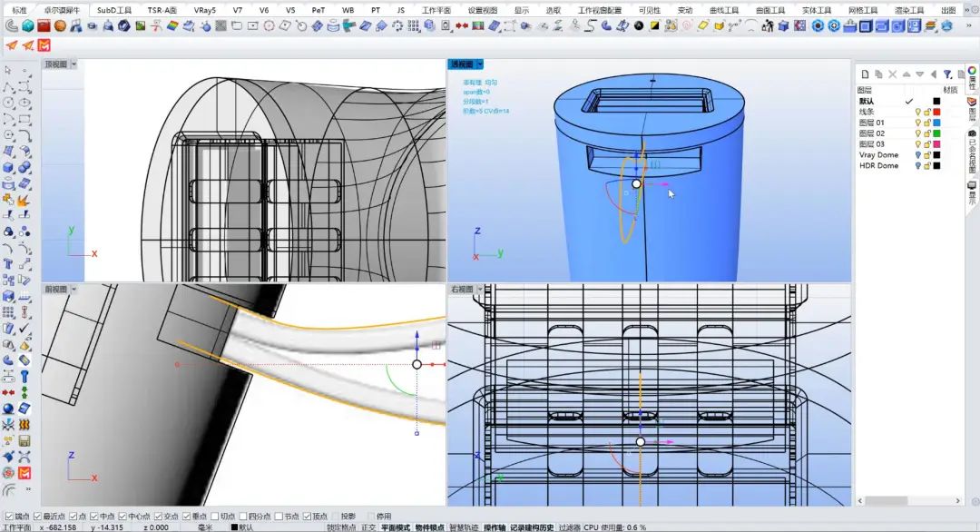Image resolution: width=980 pixels, height=532 pixels.
Task: Switch to the VRay5 toolbar tab
Action: 204,10
